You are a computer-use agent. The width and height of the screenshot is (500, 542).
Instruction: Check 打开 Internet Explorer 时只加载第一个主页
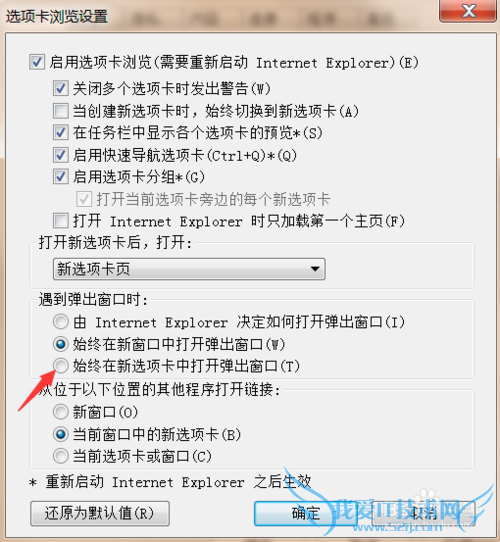(61, 221)
